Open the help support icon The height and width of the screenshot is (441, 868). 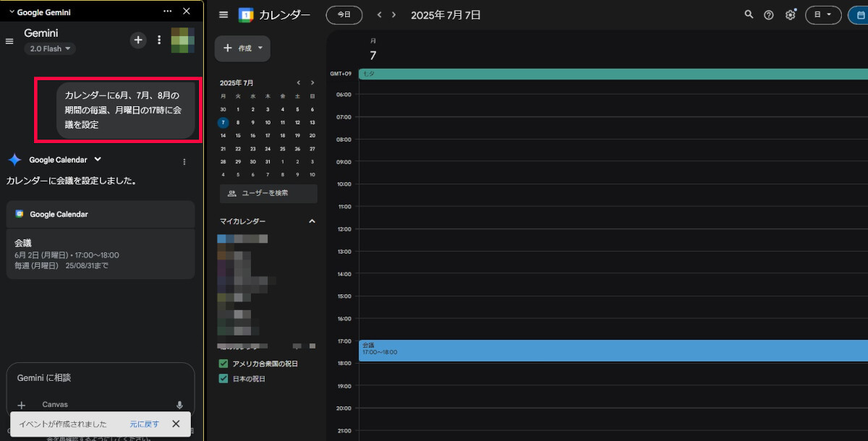[x=769, y=14]
